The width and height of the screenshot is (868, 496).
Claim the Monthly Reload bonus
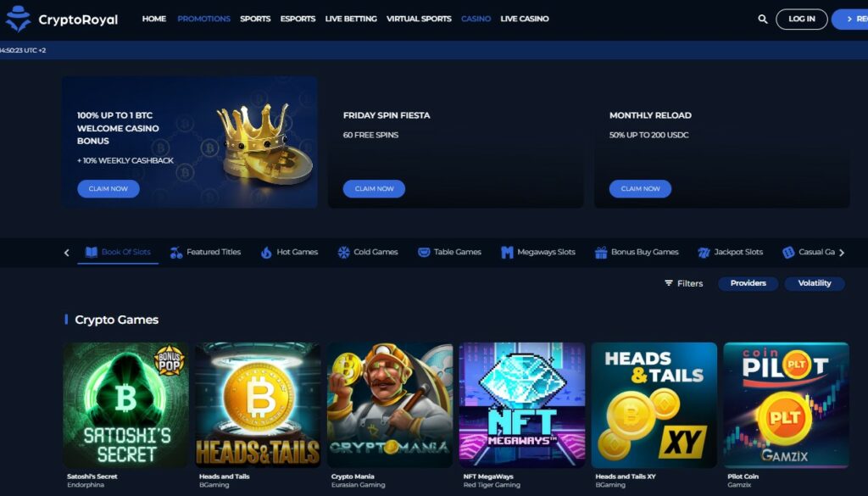tap(640, 189)
